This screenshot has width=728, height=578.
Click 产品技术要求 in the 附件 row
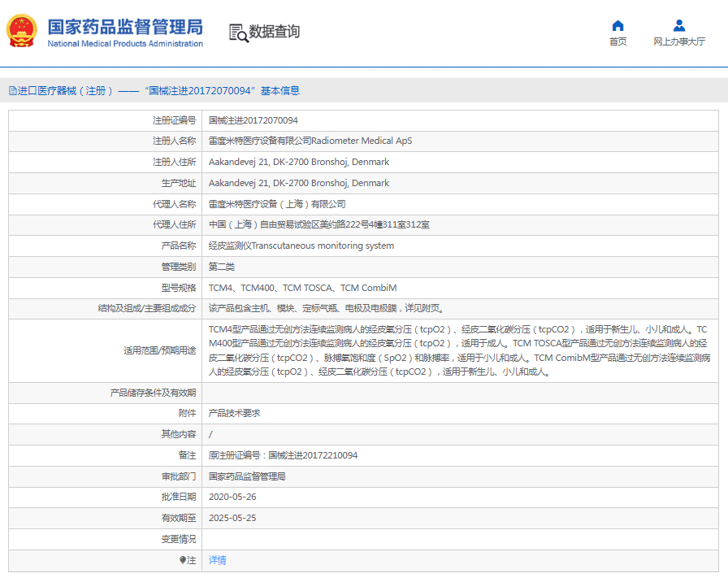click(234, 413)
